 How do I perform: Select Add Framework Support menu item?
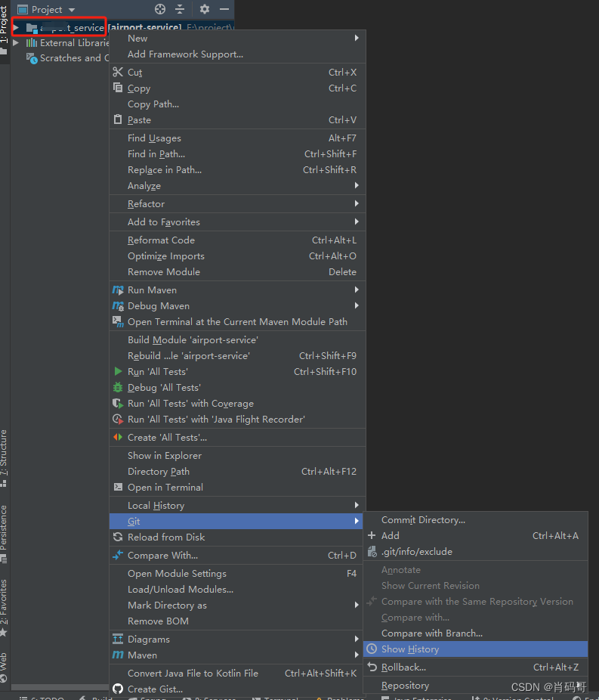point(238,54)
